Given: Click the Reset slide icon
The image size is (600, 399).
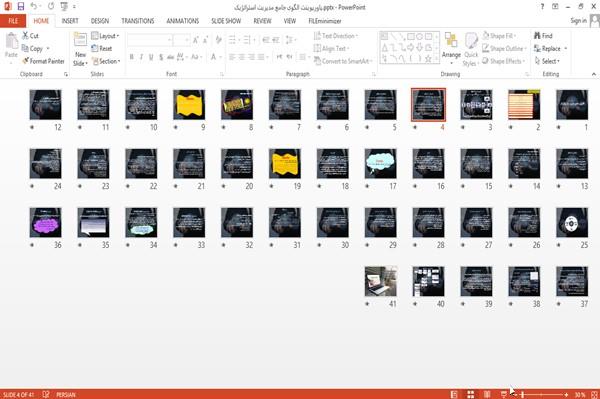Looking at the screenshot, I should coord(95,48).
